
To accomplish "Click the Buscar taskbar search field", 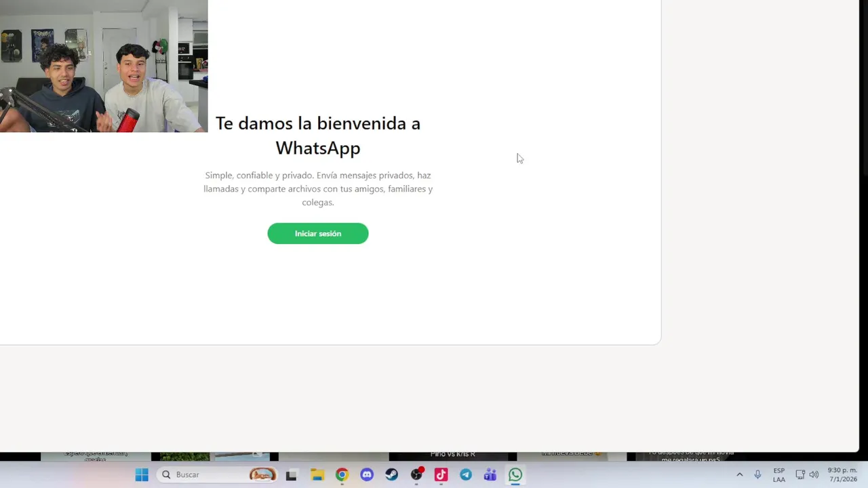I will [x=218, y=474].
